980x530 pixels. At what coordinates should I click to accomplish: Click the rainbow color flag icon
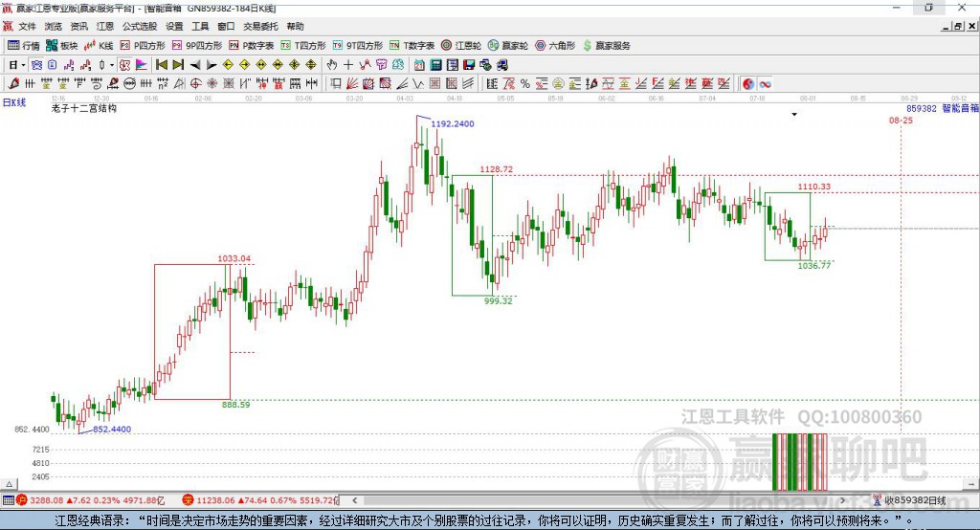click(142, 65)
